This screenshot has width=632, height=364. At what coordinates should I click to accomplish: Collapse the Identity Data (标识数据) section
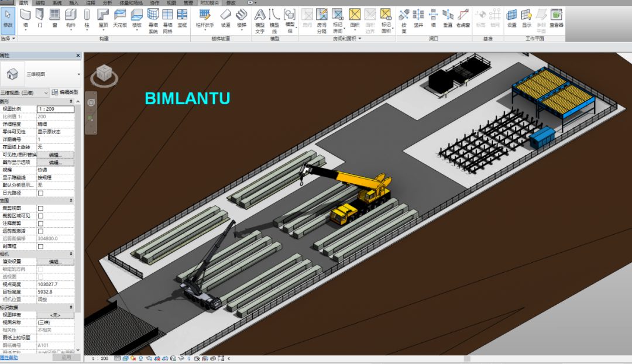click(71, 307)
